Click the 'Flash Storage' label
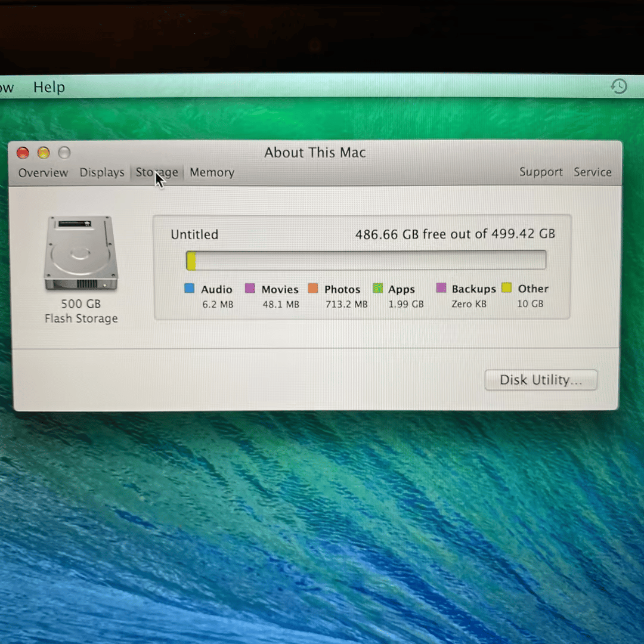Viewport: 644px width, 644px height. pyautogui.click(x=81, y=318)
